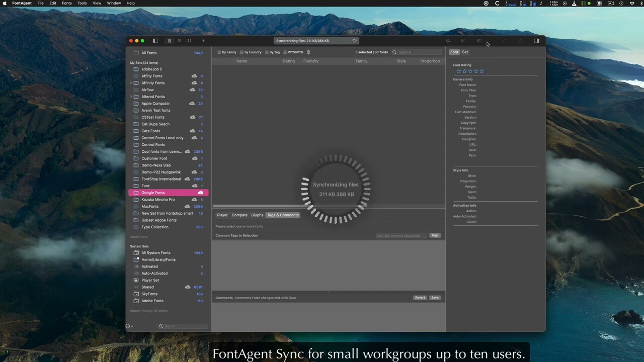This screenshot has height=362, width=644.
Task: Select the Tags & Comments tab
Action: tap(283, 215)
